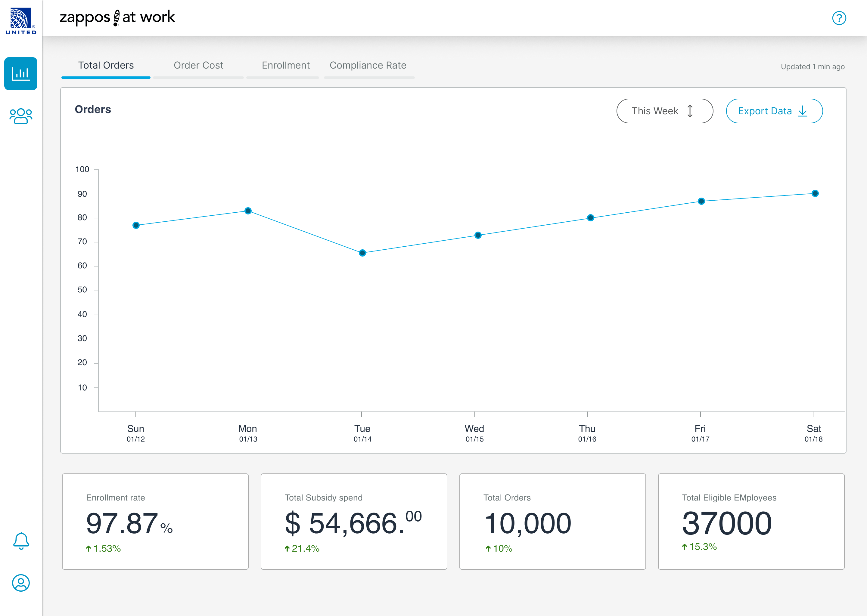Select the Compliance Rate tab
867x616 pixels.
368,66
